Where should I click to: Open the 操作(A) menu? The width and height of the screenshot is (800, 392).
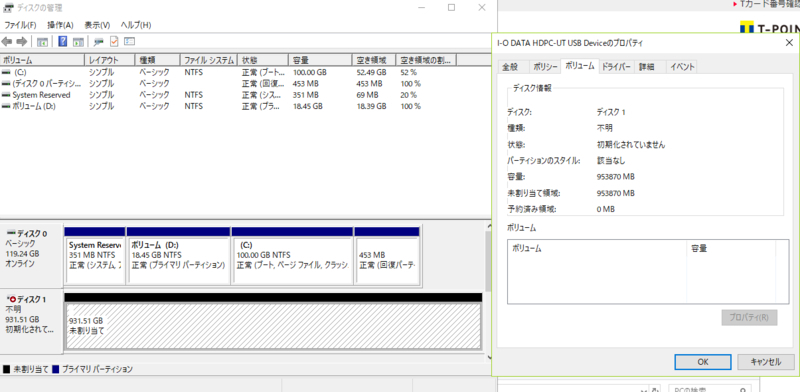click(x=60, y=25)
